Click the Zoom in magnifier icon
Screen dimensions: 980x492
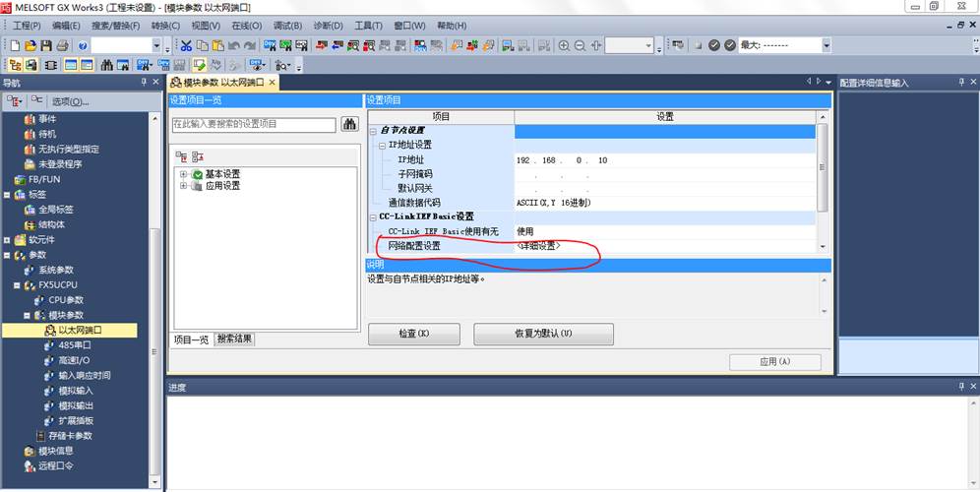[x=564, y=45]
